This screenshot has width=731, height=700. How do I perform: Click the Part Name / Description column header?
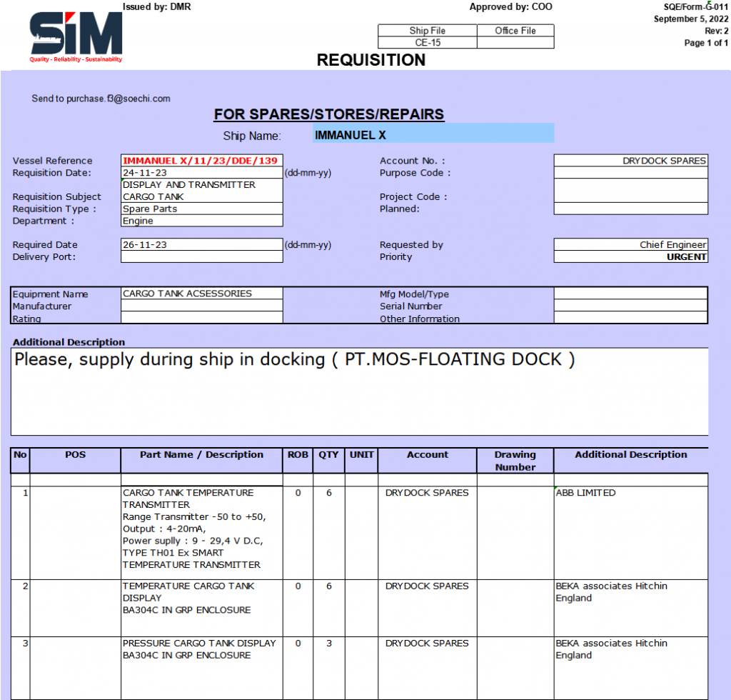[x=202, y=455]
